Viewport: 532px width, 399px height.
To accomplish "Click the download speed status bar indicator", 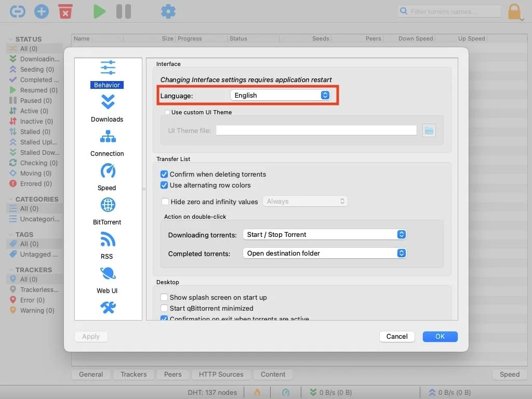I will click(331, 392).
